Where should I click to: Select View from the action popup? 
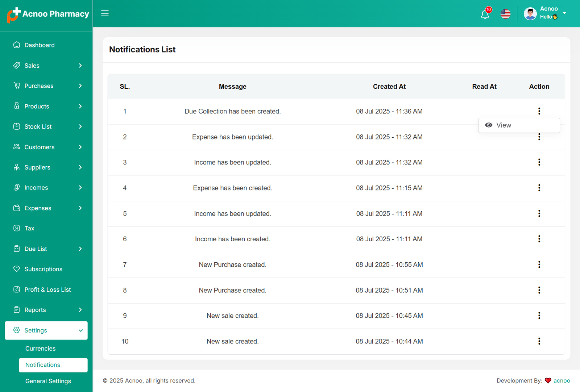tap(504, 125)
